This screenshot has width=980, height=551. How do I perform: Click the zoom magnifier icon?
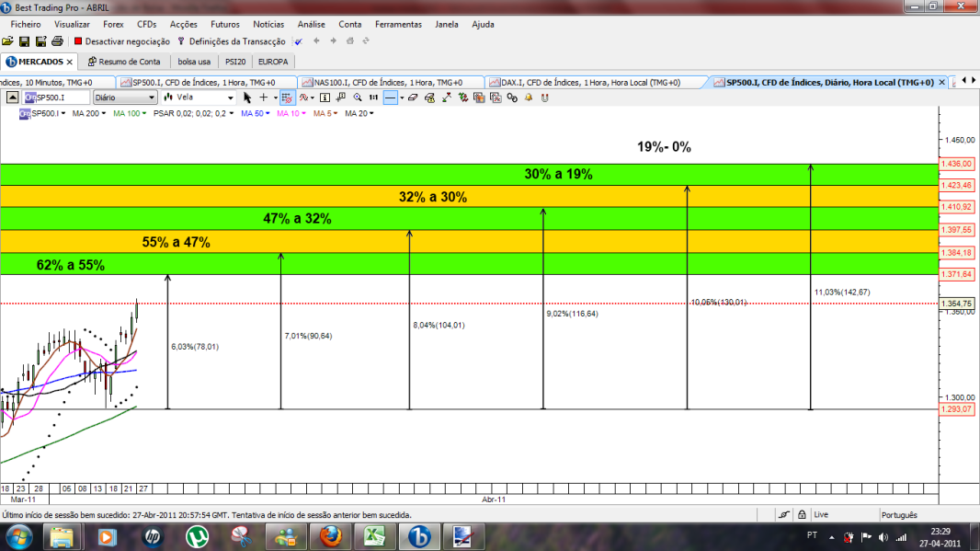click(358, 98)
